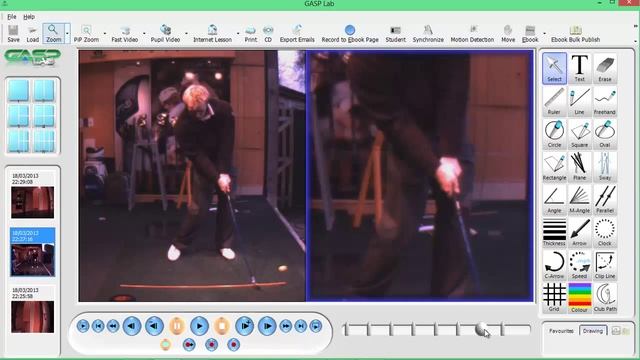Select the Square drawing tool
The image size is (640, 360).
click(x=580, y=134)
